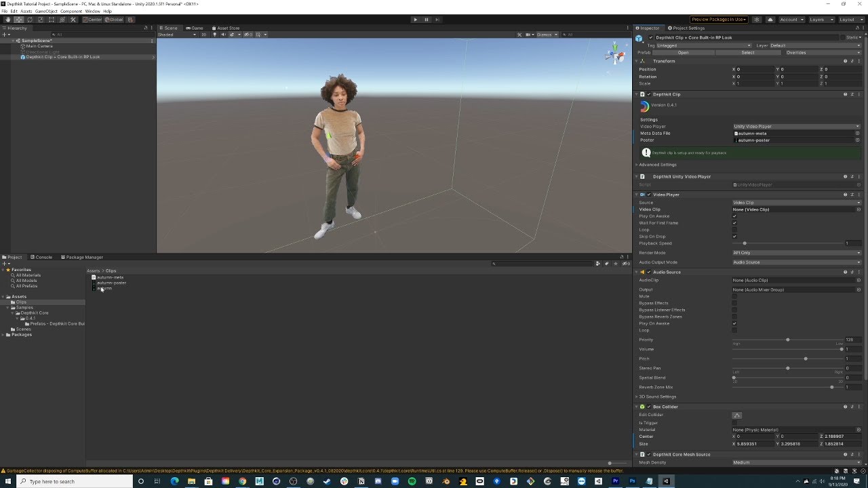Screen dimensions: 868x488
Task: Enable Loop checkbox in Video Player
Action: coord(734,230)
